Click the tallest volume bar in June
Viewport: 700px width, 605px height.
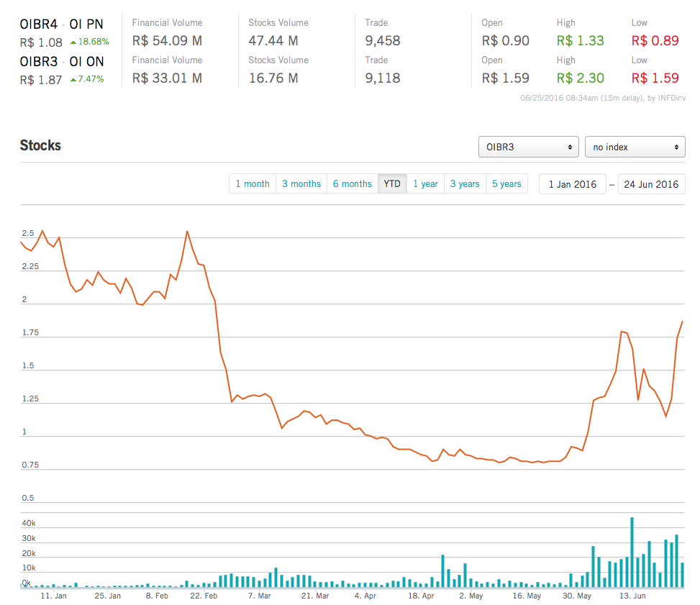tap(632, 552)
